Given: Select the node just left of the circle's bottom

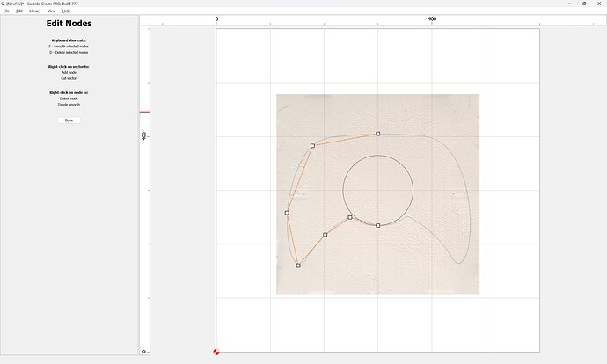Looking at the screenshot, I should coord(350,217).
